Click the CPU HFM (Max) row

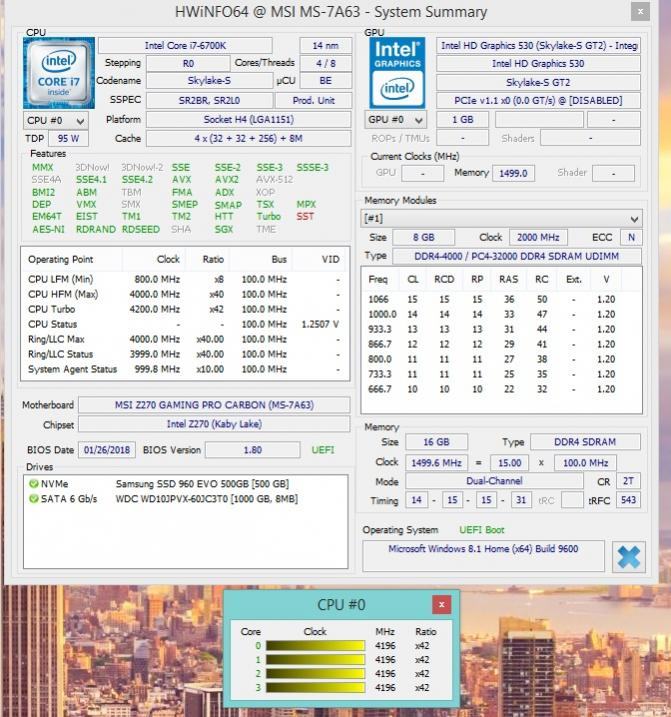[x=185, y=294]
